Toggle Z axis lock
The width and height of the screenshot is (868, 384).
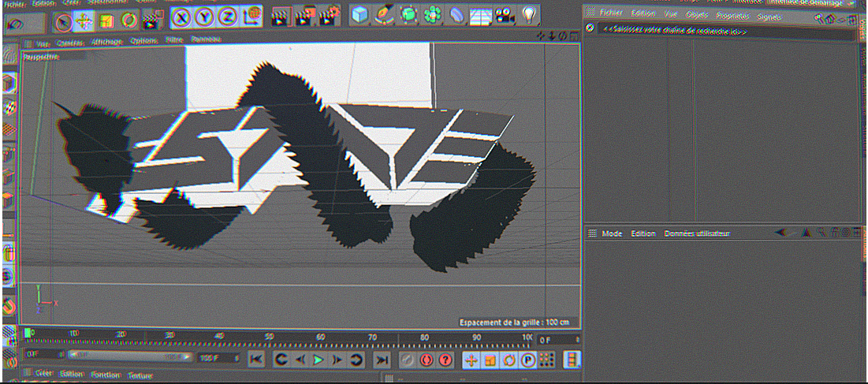pyautogui.click(x=228, y=17)
